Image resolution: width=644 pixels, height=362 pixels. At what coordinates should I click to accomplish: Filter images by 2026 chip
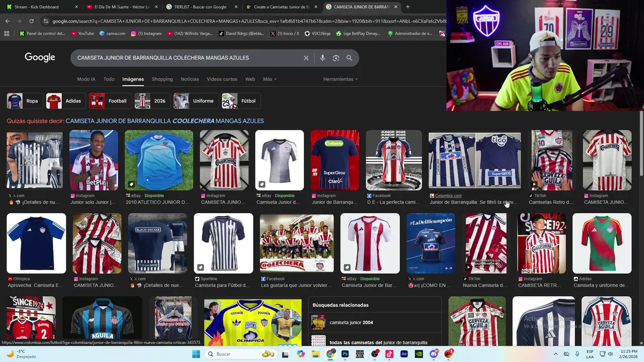point(152,101)
